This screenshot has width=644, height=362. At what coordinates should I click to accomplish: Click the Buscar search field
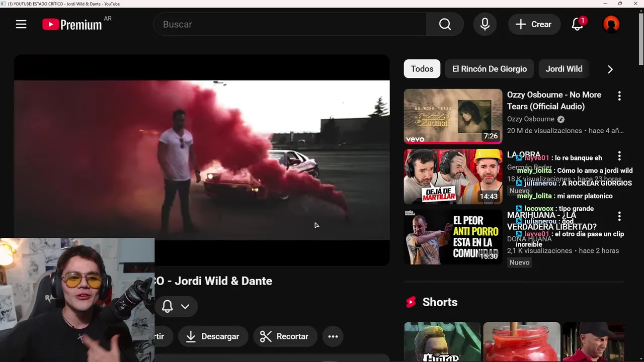point(290,24)
